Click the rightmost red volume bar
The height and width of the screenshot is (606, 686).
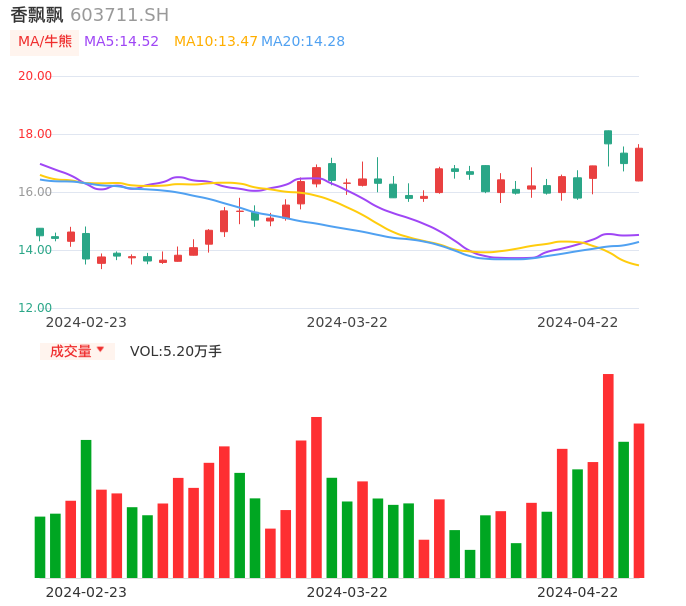[x=639, y=500]
